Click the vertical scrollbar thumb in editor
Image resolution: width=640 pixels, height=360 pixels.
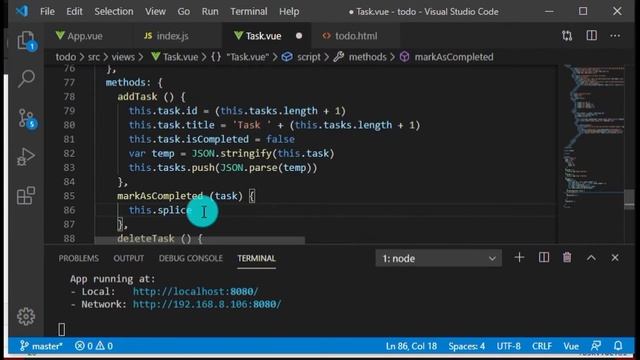point(629,200)
